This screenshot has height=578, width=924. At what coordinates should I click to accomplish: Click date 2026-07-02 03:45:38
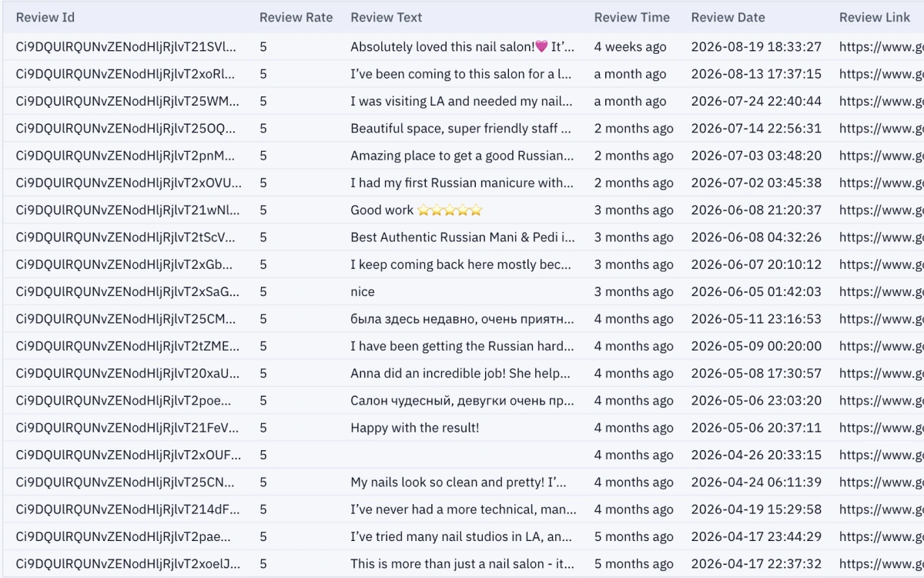[756, 183]
